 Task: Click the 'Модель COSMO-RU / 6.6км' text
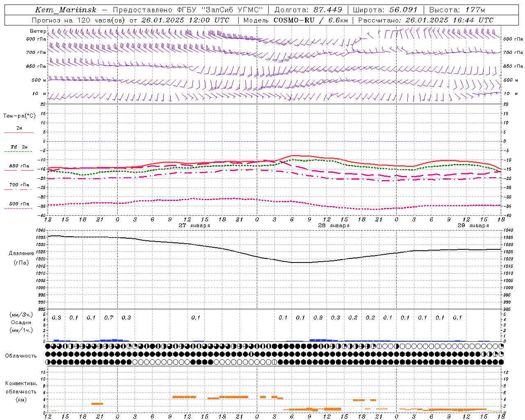click(296, 20)
